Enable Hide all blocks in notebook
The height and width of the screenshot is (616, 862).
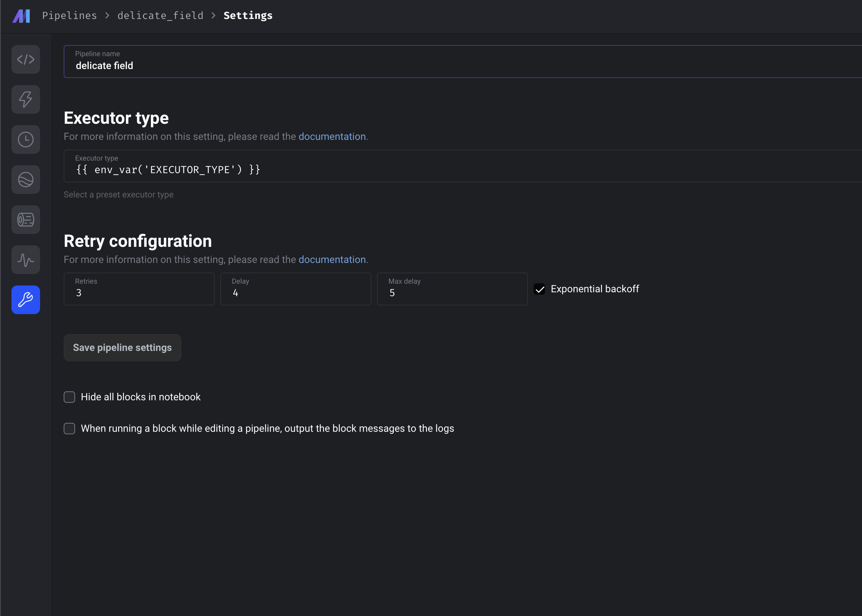69,397
